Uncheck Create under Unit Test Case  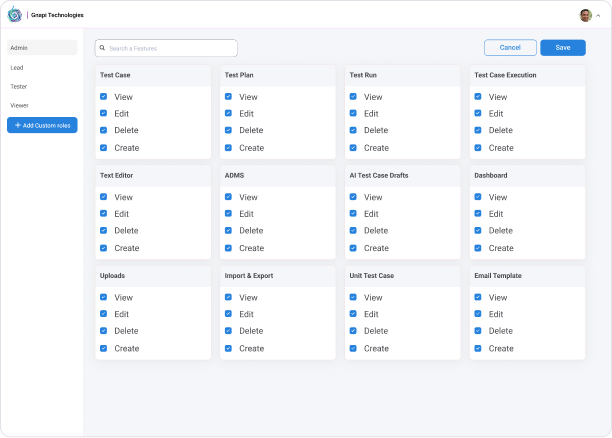coord(353,348)
